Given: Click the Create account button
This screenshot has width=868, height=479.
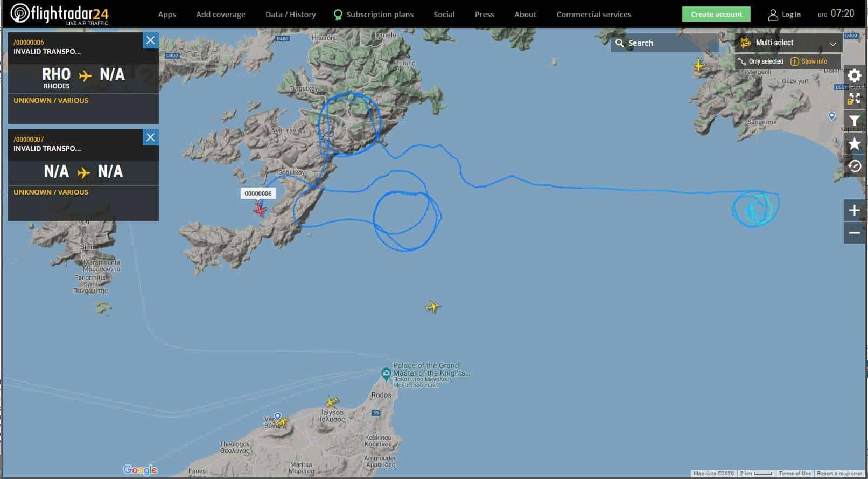Looking at the screenshot, I should [716, 14].
